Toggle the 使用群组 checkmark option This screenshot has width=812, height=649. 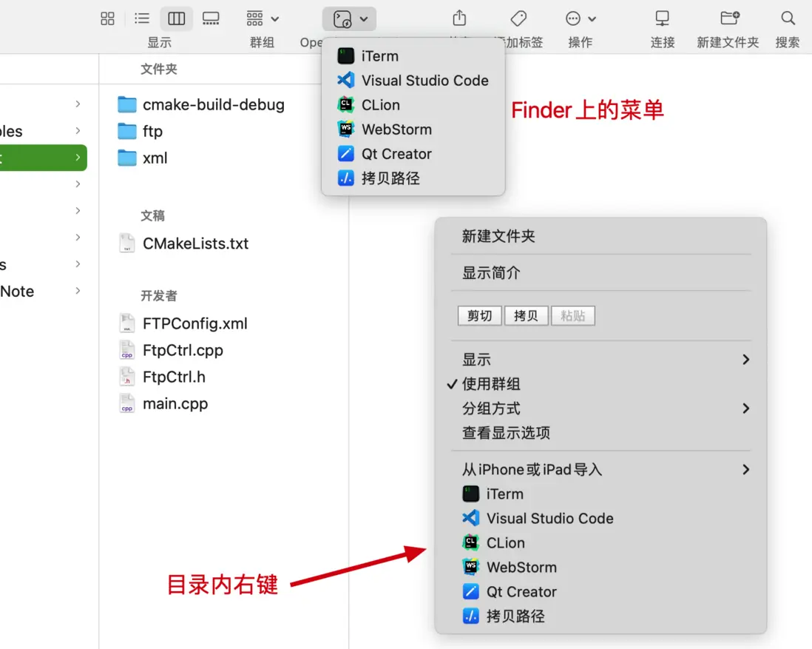600,384
